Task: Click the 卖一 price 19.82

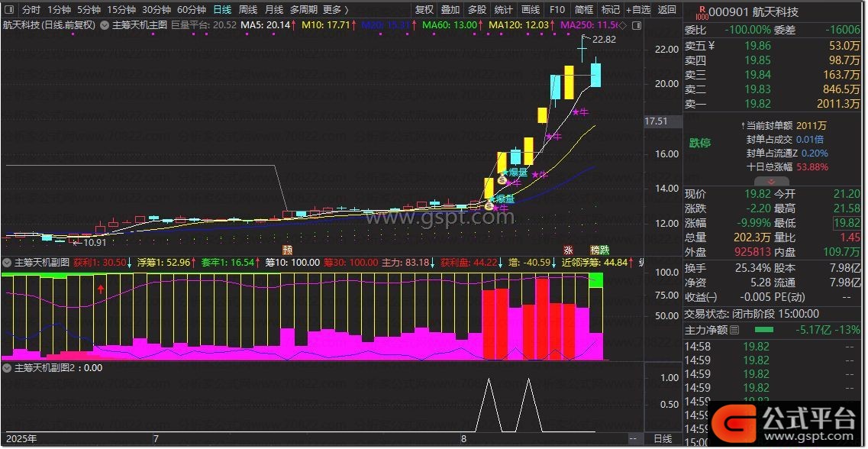Action: click(x=757, y=104)
